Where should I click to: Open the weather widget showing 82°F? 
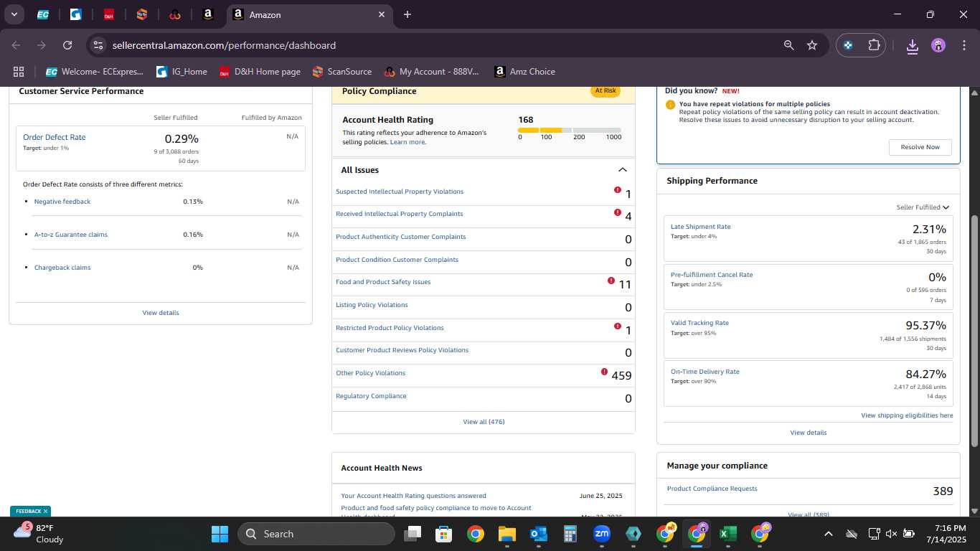pyautogui.click(x=39, y=533)
